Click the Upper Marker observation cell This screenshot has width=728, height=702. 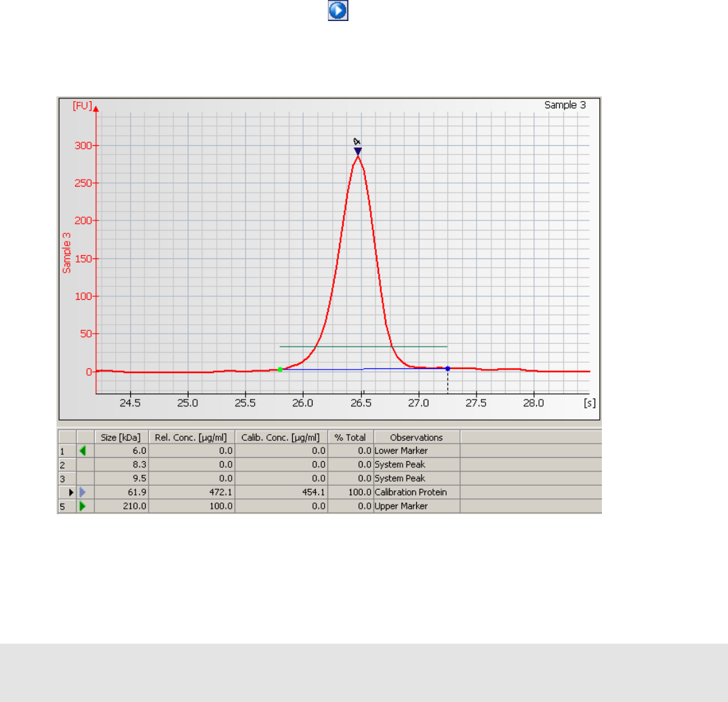pos(416,506)
